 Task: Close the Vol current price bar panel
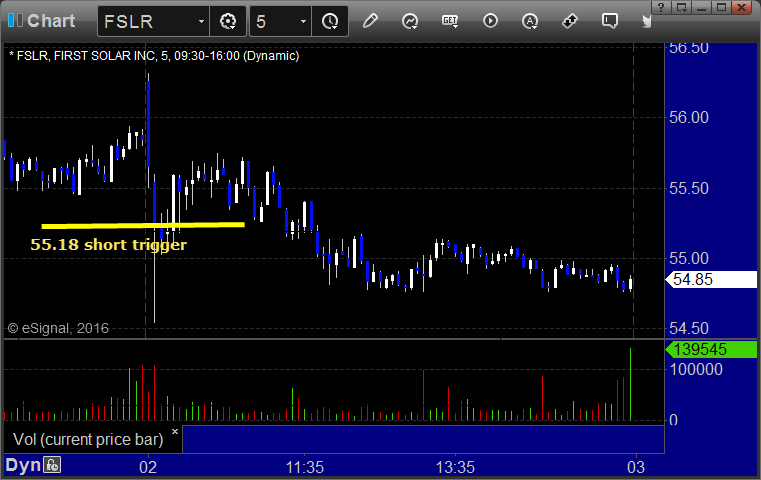pos(175,431)
